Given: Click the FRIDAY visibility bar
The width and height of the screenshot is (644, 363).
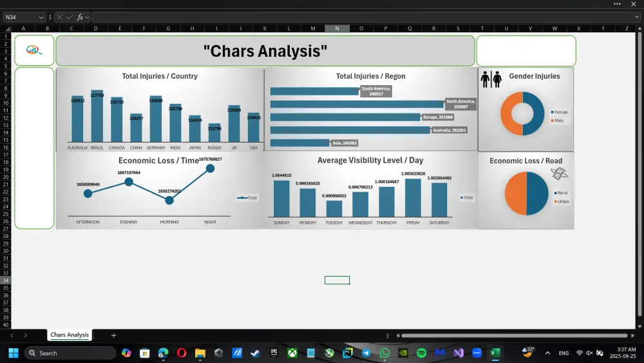Looking at the screenshot, I should tap(413, 198).
